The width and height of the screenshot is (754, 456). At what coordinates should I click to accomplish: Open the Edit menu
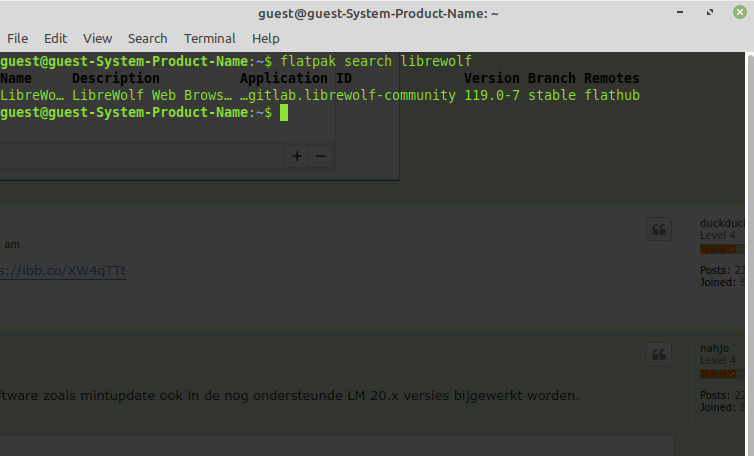(x=55, y=38)
